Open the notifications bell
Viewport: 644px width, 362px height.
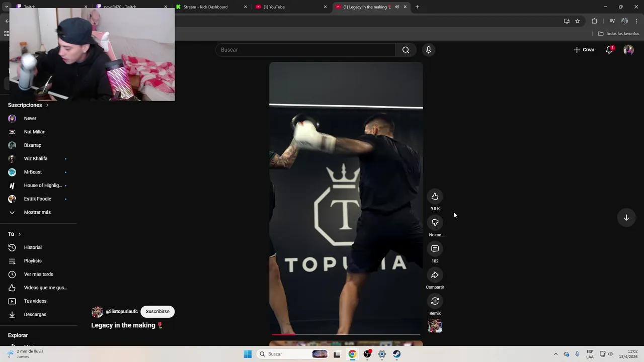click(609, 50)
